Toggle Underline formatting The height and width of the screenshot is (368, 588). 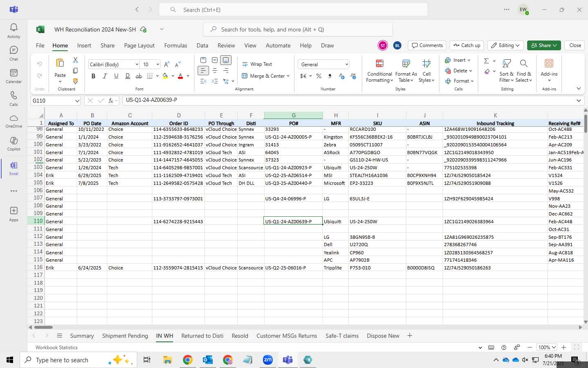[x=116, y=76]
